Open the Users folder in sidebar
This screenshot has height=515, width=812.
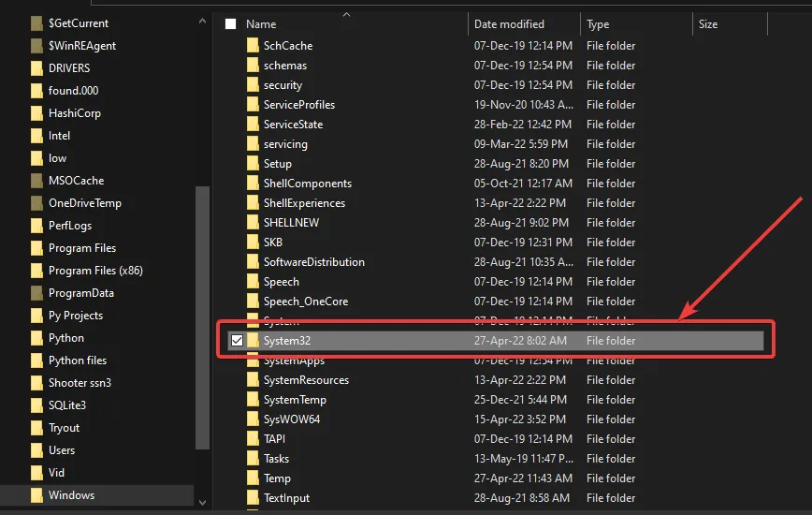pyautogui.click(x=62, y=450)
